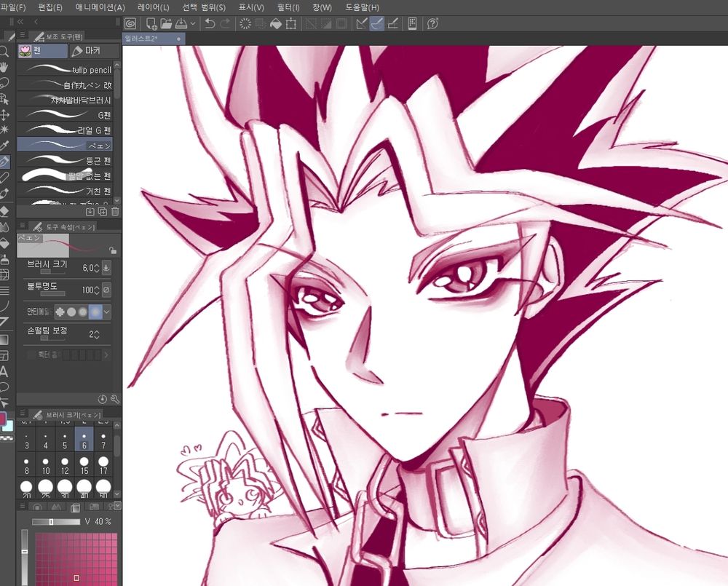Select the Eyedropper tool
The width and height of the screenshot is (728, 586).
point(4,146)
